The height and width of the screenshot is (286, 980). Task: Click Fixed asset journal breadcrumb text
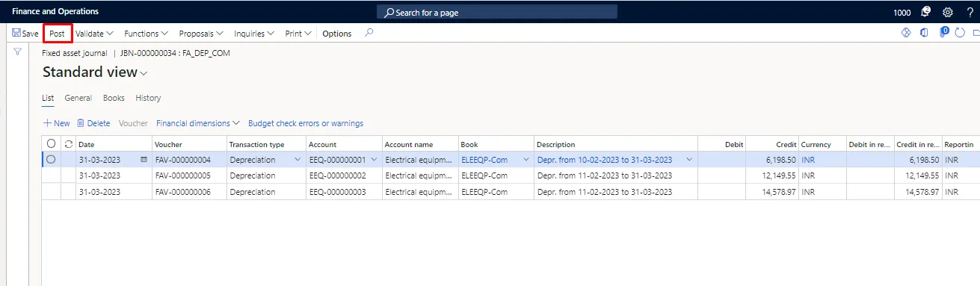point(75,54)
